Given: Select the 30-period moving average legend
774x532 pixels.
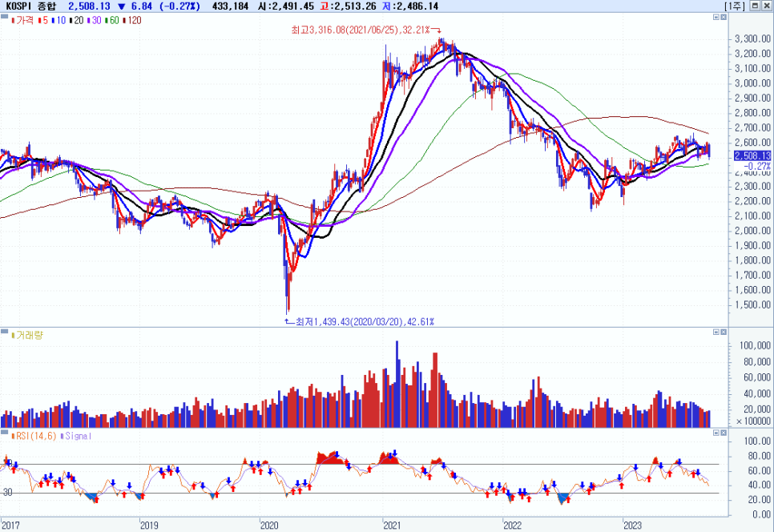Looking at the screenshot, I should point(95,20).
